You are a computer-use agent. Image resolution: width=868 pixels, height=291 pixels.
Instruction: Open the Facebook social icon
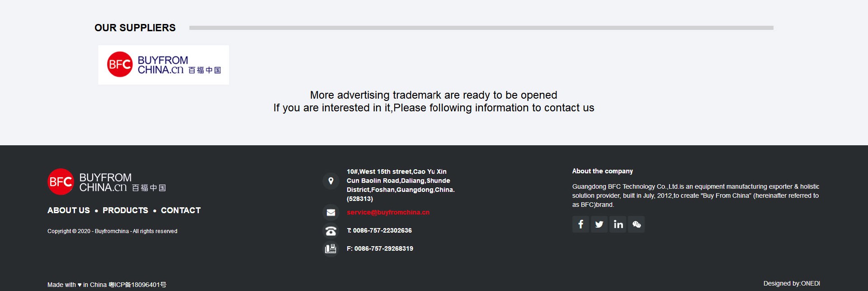coord(580,224)
